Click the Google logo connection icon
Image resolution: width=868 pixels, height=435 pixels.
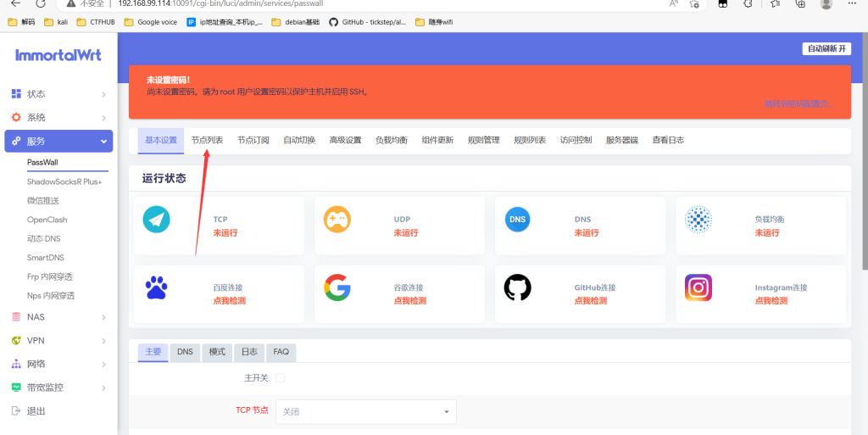pyautogui.click(x=337, y=288)
